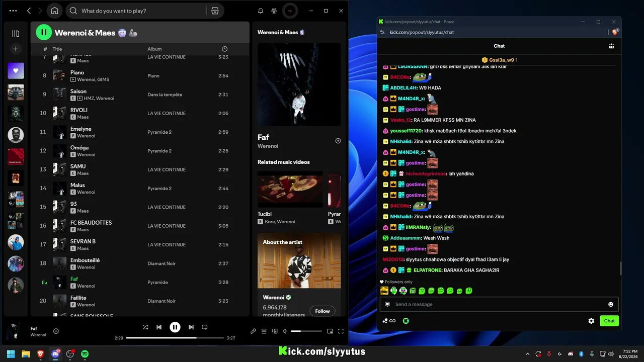The height and width of the screenshot is (362, 644).
Task: Skip to the next track
Action: [x=191, y=327]
